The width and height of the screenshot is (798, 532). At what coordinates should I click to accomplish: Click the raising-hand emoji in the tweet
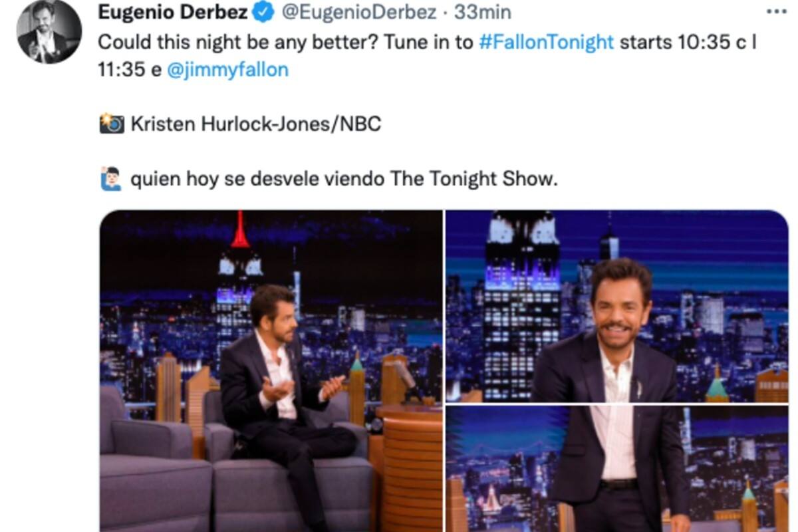click(x=111, y=179)
